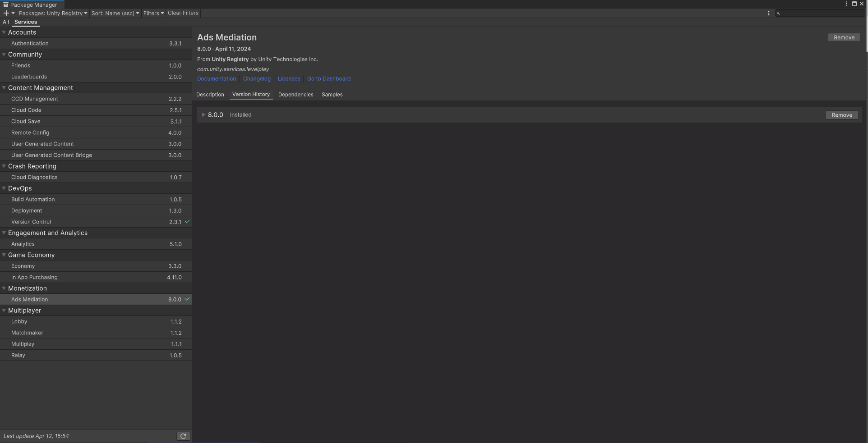Open the toolbar three-dot options menu

pos(769,13)
